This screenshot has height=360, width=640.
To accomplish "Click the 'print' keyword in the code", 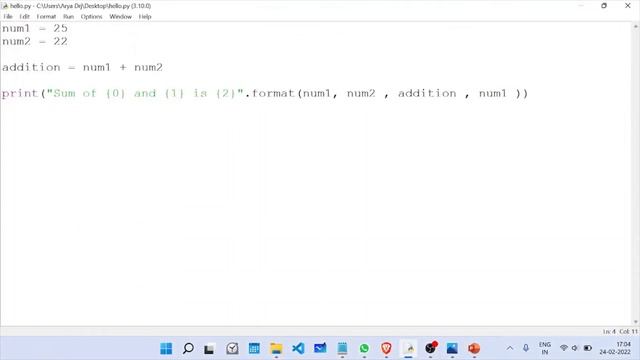I will pyautogui.click(x=20, y=93).
